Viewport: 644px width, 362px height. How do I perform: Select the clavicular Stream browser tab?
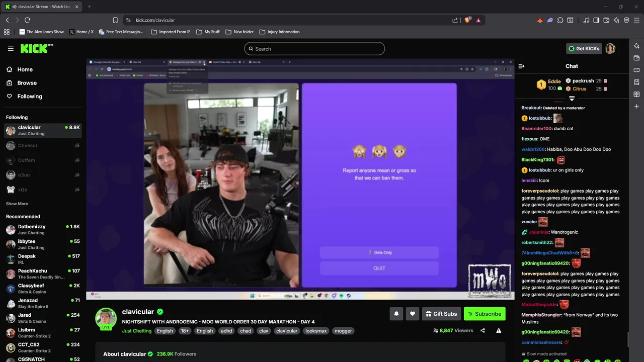pos(42,7)
